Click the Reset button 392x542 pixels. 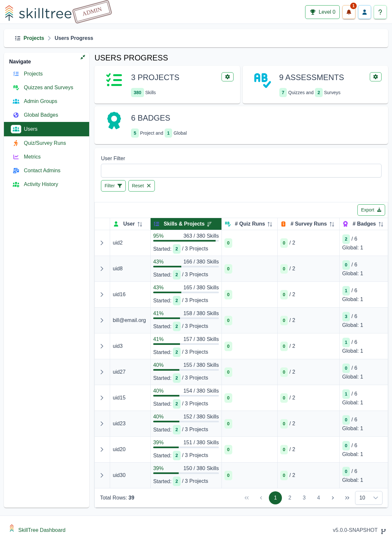click(141, 186)
